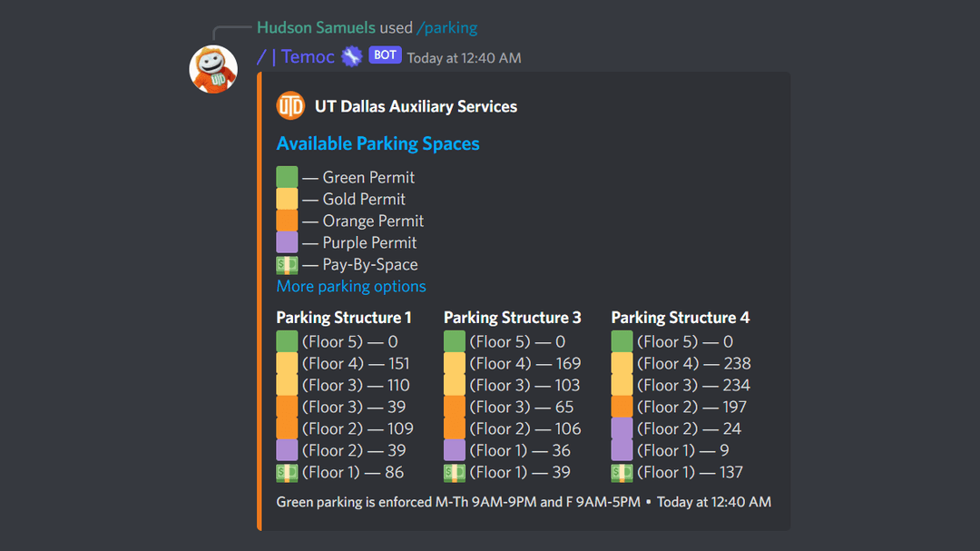
Task: Click the UT Dallas Auxiliary Services author name
Action: click(416, 106)
